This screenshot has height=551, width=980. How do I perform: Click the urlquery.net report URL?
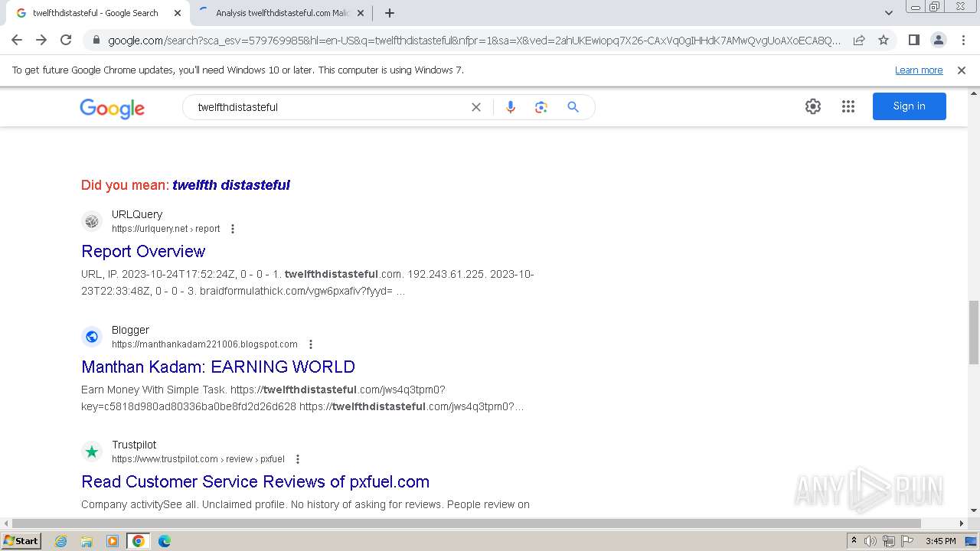click(165, 229)
